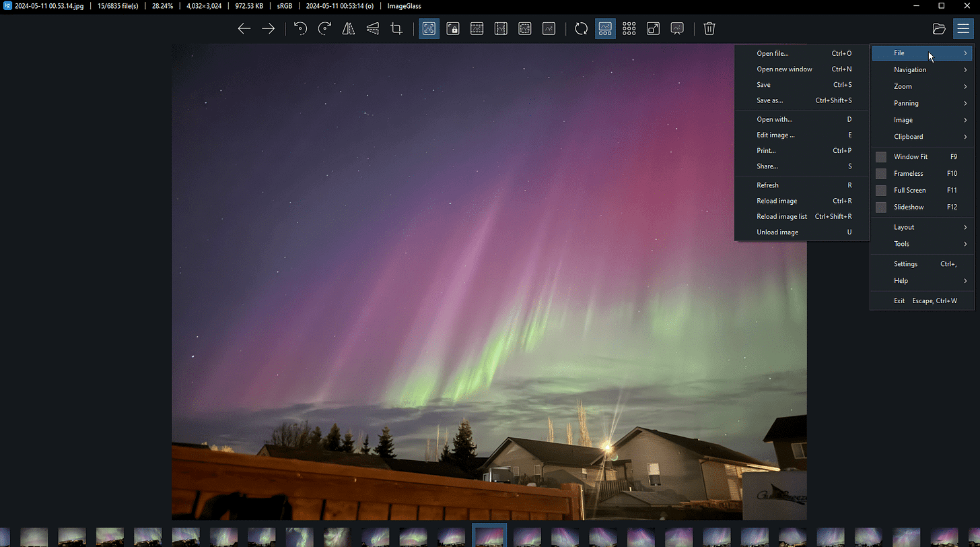Click the toolbar full screen arrow icon
980x547 pixels.
(654, 28)
